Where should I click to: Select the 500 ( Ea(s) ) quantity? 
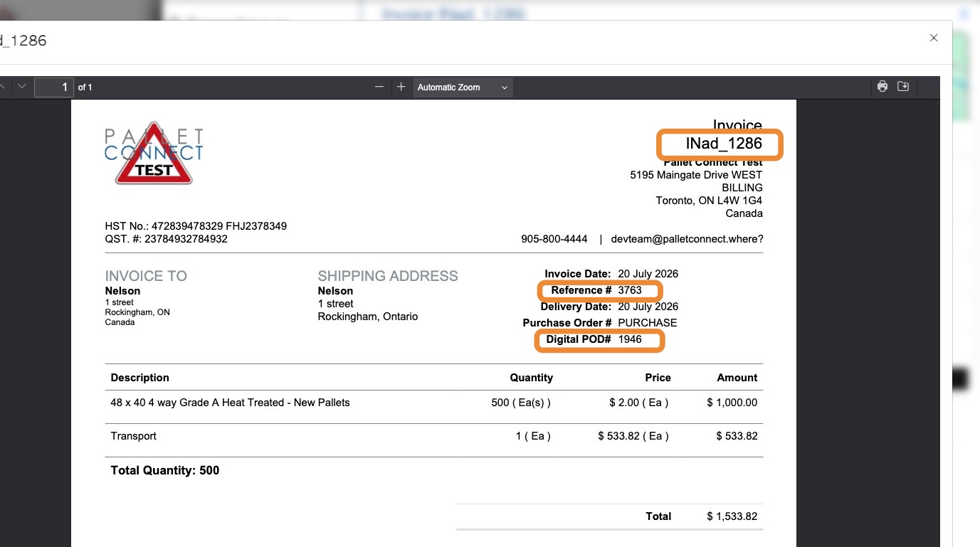point(521,403)
